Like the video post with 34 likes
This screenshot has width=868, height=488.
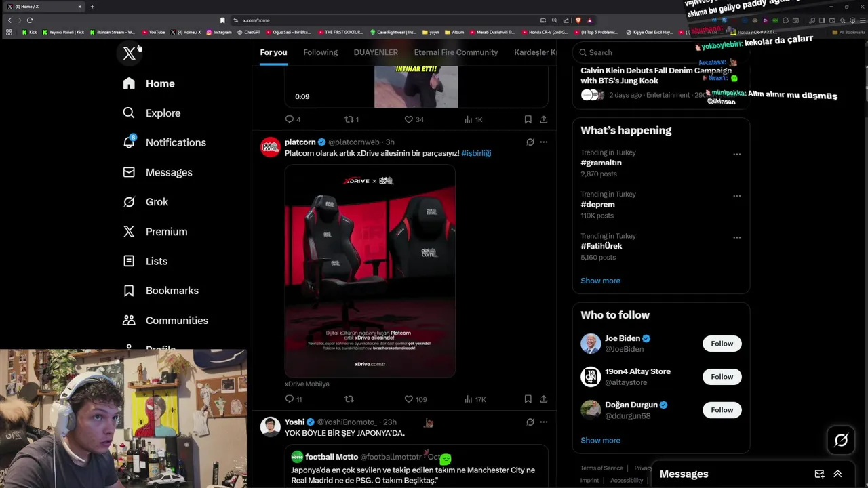[414, 119]
